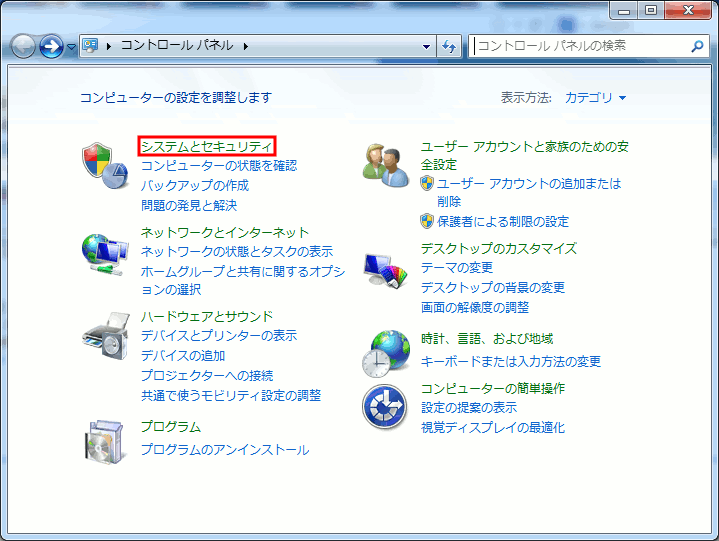The image size is (719, 541).
Task: Click the Hardware and Sound printer icon
Action: [x=104, y=338]
